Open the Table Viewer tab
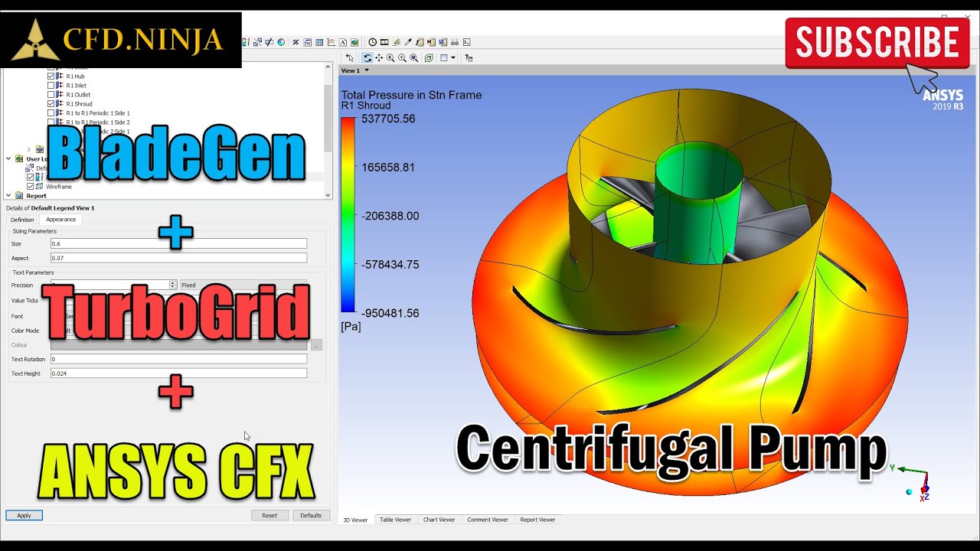The height and width of the screenshot is (551, 980). [395, 520]
